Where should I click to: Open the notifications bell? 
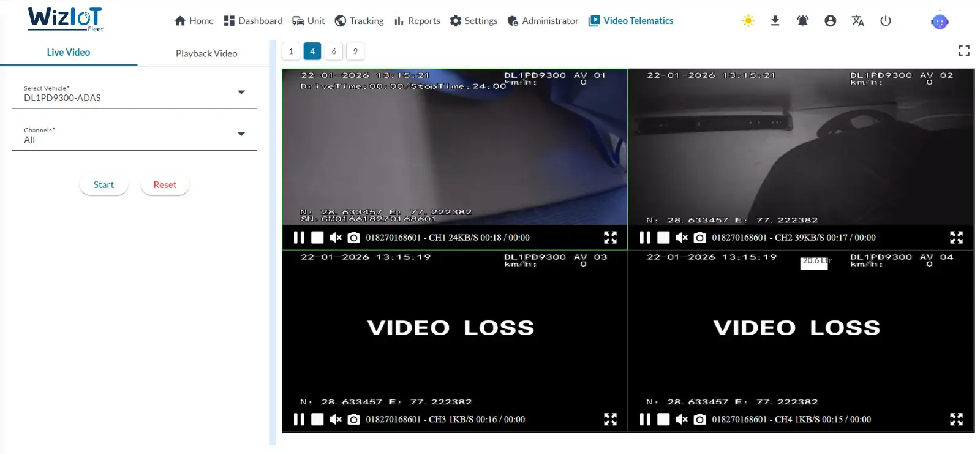802,21
